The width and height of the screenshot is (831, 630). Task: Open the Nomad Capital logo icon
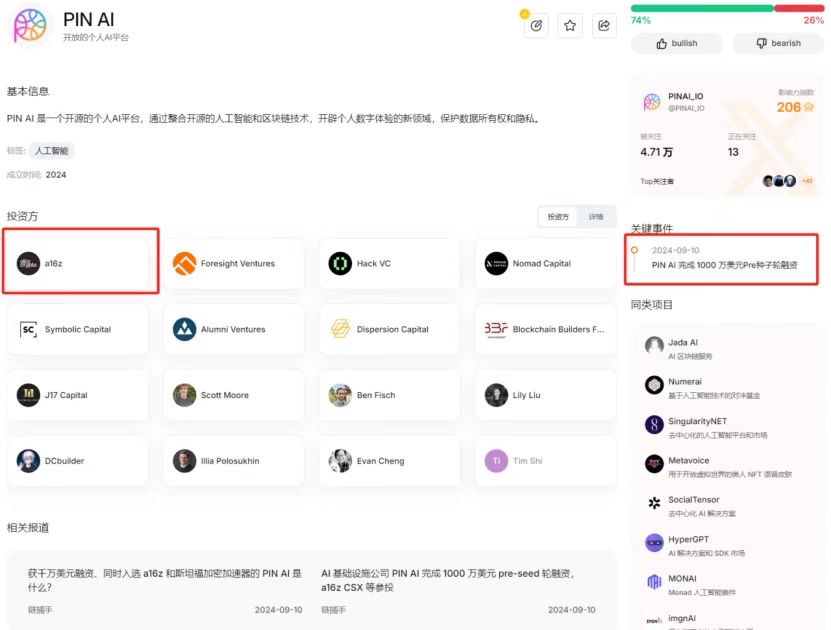tap(496, 264)
